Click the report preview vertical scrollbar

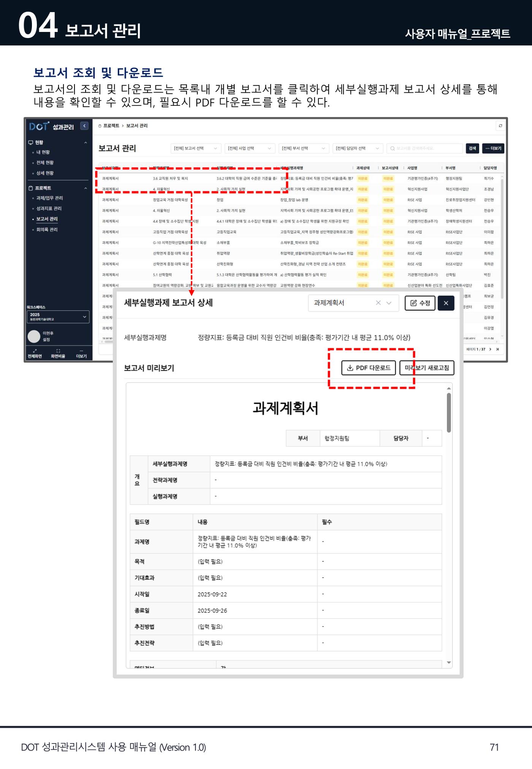449,413
